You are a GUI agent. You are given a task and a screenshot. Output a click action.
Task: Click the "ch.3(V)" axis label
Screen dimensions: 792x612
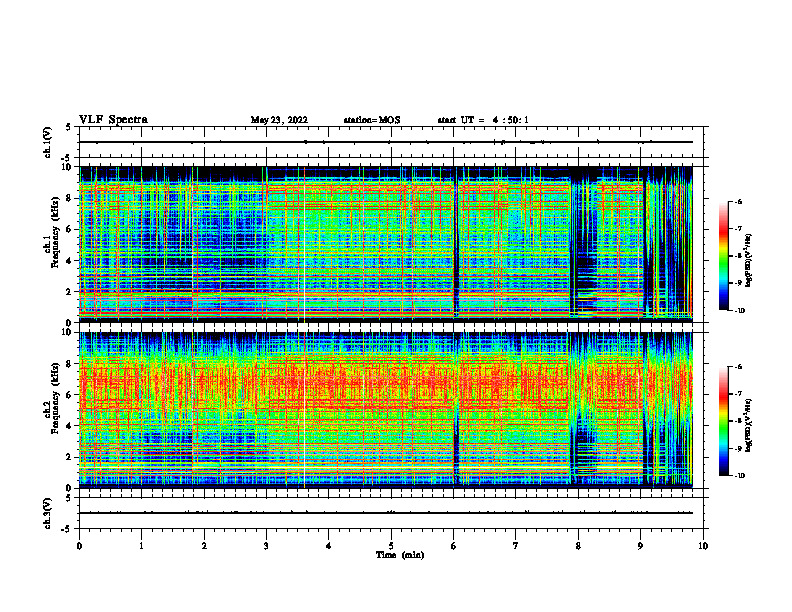click(x=48, y=513)
